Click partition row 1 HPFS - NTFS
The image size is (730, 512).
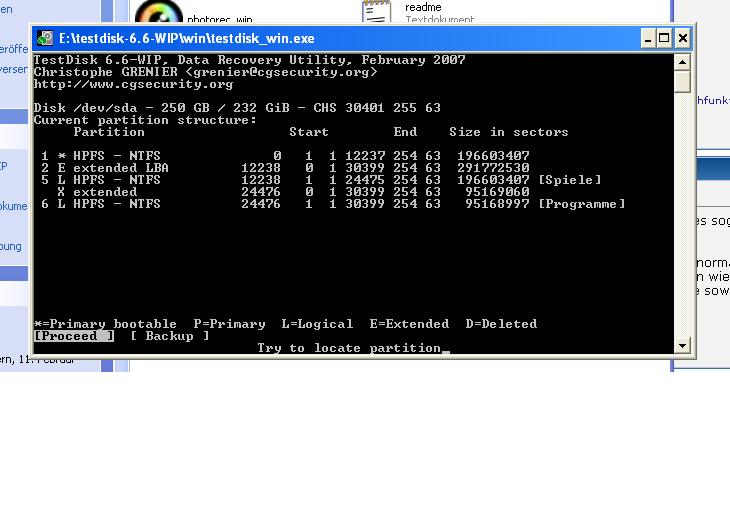[x=285, y=155]
